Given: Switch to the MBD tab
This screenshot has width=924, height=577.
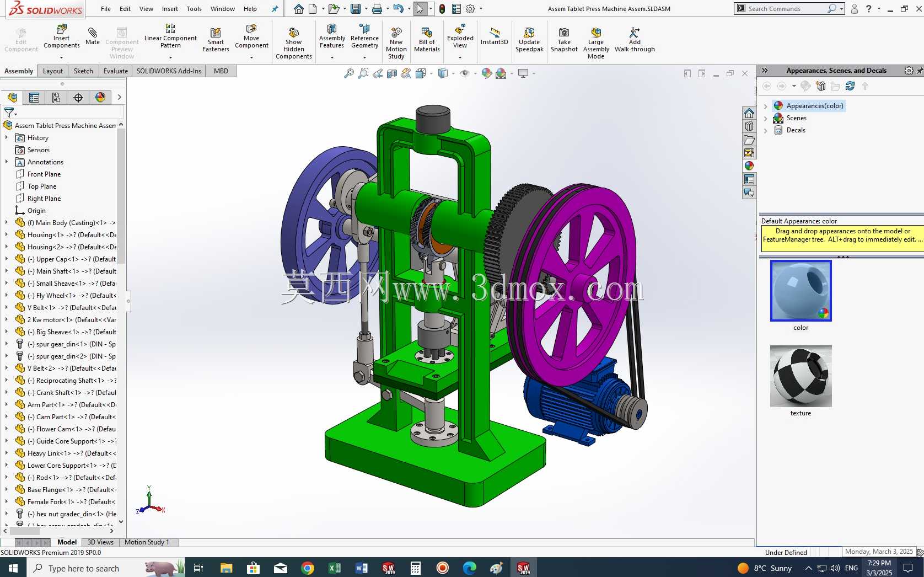Looking at the screenshot, I should [221, 71].
